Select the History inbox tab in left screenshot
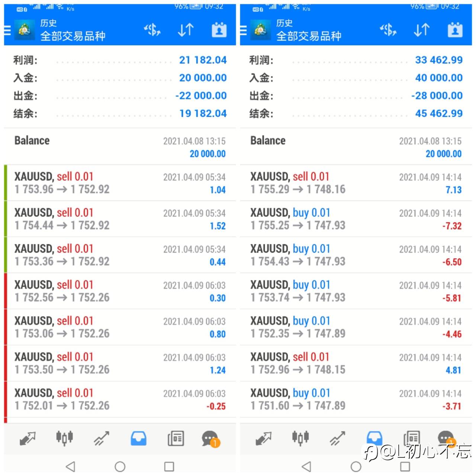Viewport: 476px width, 476px height. [139, 439]
